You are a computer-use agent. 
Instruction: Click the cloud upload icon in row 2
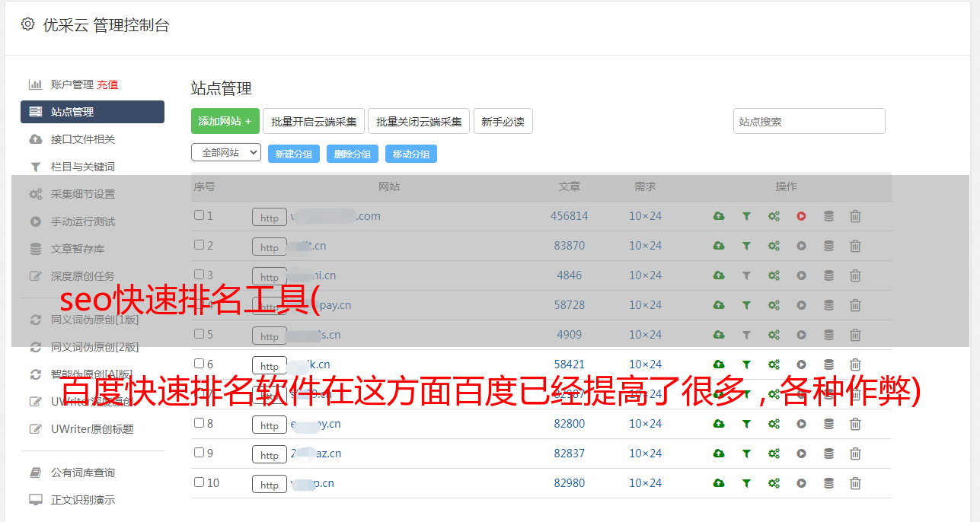tap(719, 246)
